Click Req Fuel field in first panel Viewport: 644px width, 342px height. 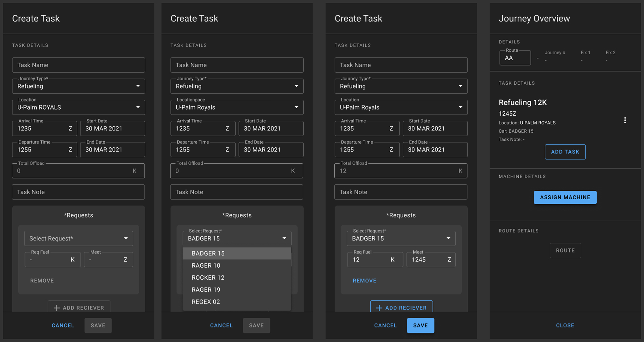pos(53,259)
